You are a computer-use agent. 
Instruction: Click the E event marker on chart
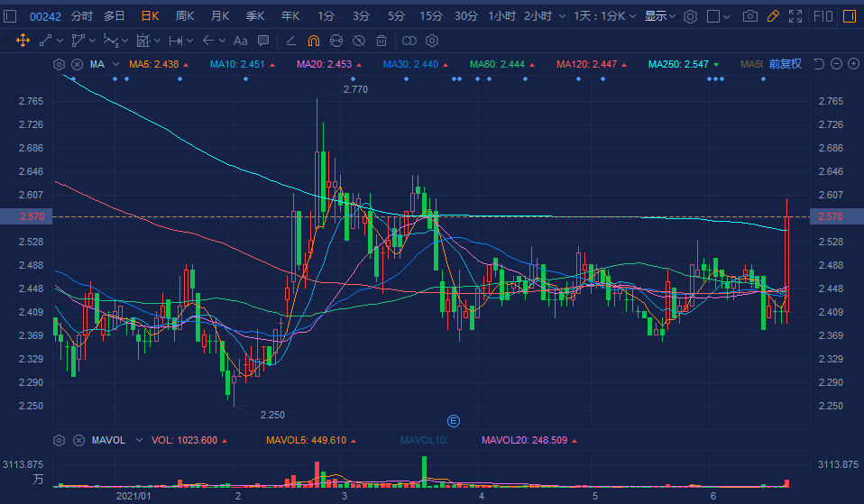click(453, 421)
